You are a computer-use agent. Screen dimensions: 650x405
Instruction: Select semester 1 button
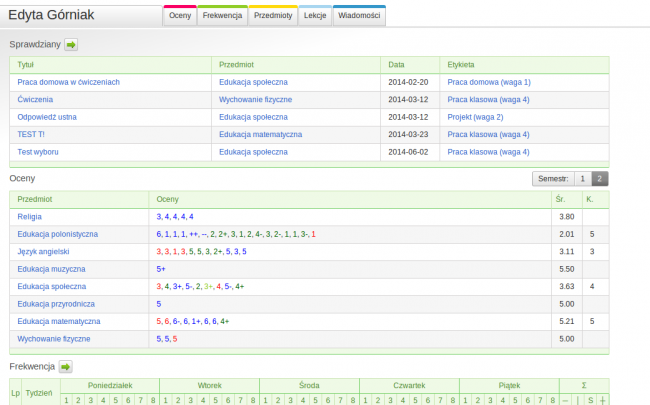pos(582,179)
